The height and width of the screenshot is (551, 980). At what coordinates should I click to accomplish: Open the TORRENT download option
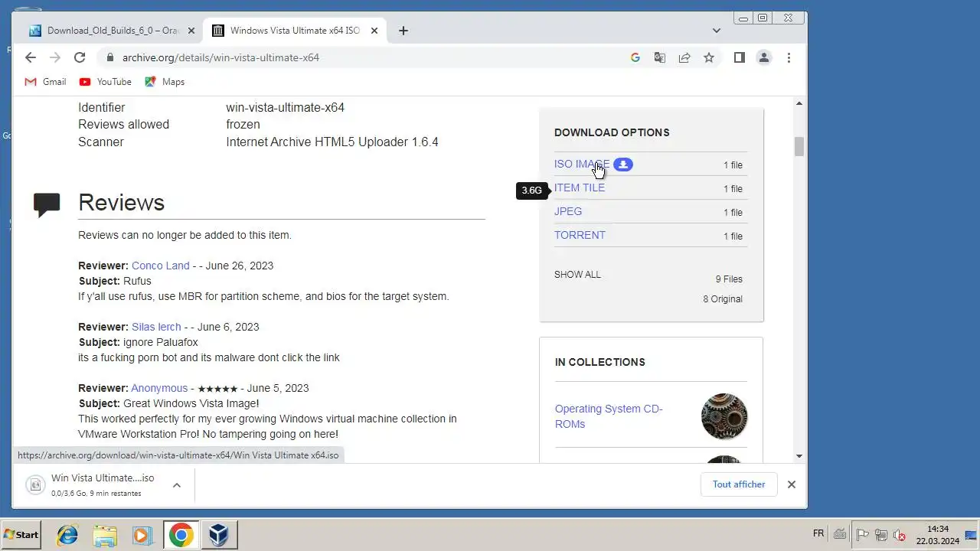[x=580, y=235]
